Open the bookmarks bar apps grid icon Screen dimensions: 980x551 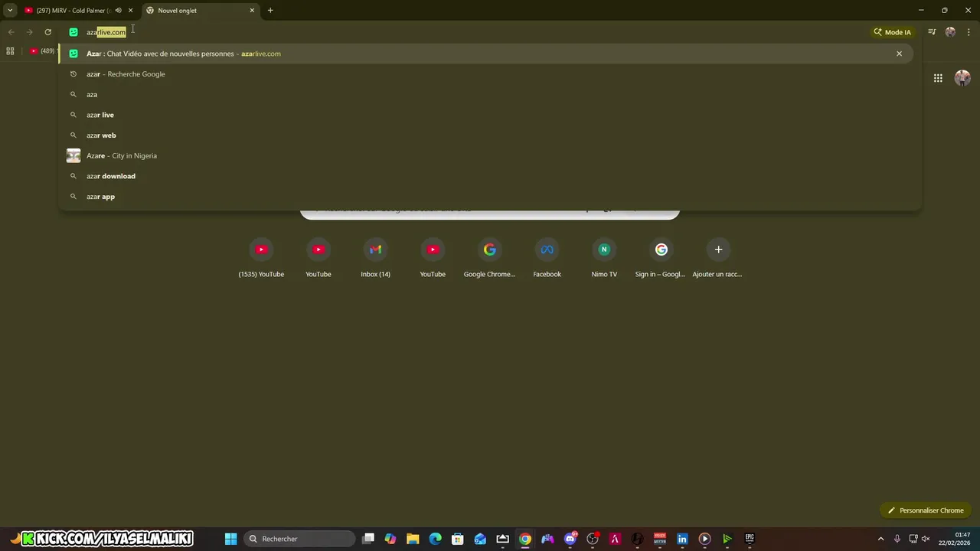click(10, 51)
